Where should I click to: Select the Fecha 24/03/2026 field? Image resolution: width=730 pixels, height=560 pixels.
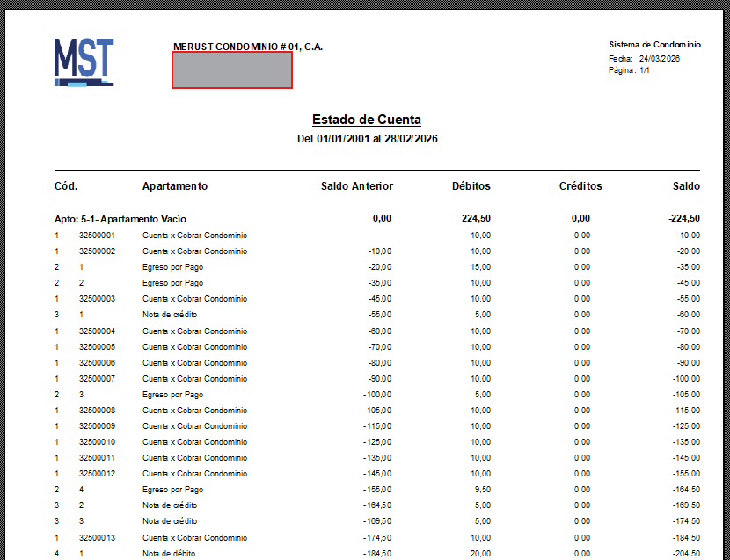pos(646,55)
